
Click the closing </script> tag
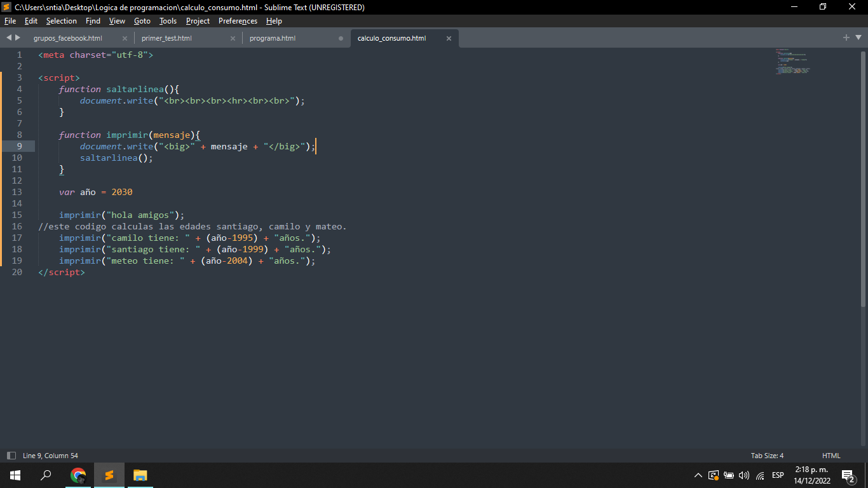point(62,272)
